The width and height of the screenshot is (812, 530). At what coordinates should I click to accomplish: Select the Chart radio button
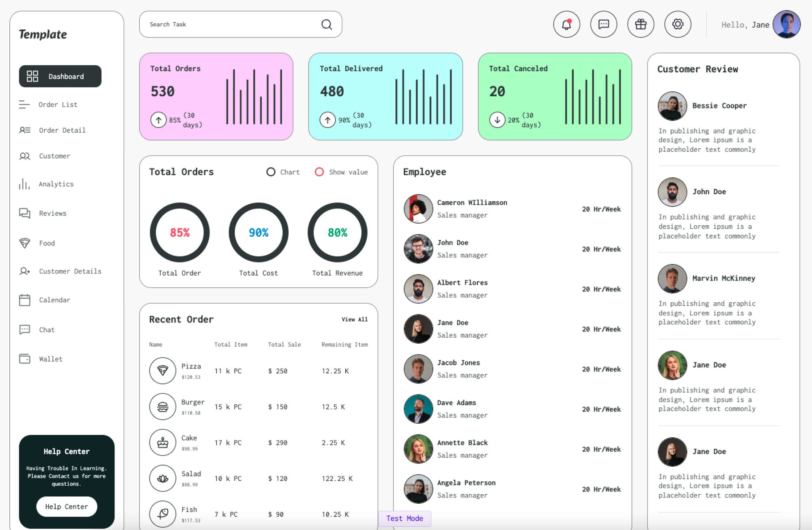(x=271, y=172)
